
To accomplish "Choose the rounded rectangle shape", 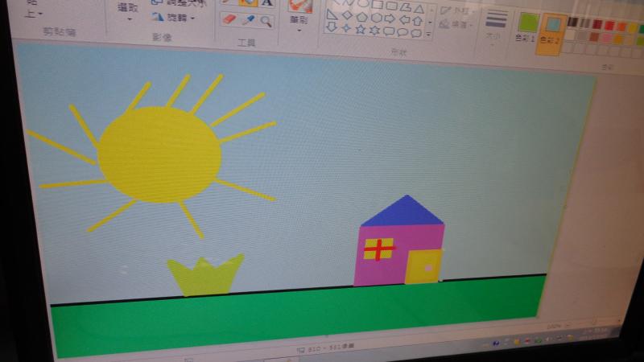I will coord(391,6).
